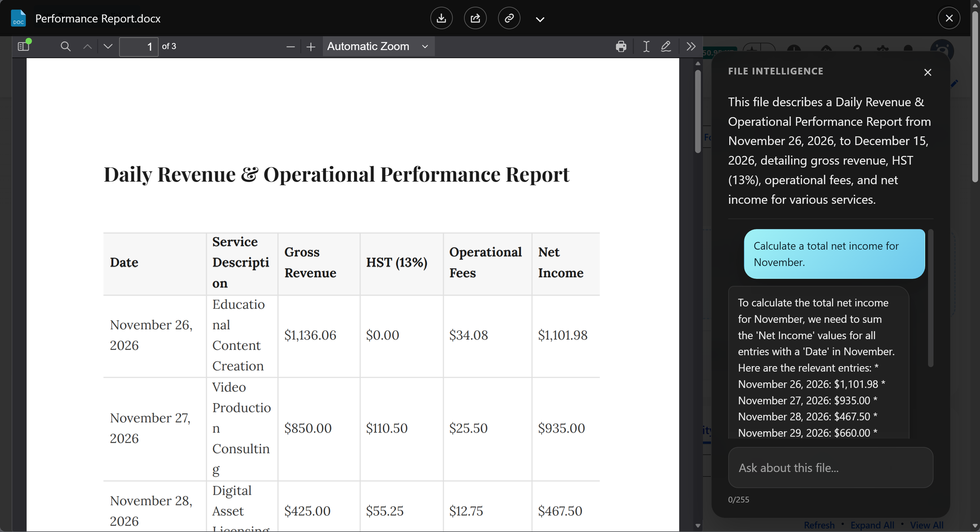980x532 pixels.
Task: Click the page number field
Action: coord(139,47)
